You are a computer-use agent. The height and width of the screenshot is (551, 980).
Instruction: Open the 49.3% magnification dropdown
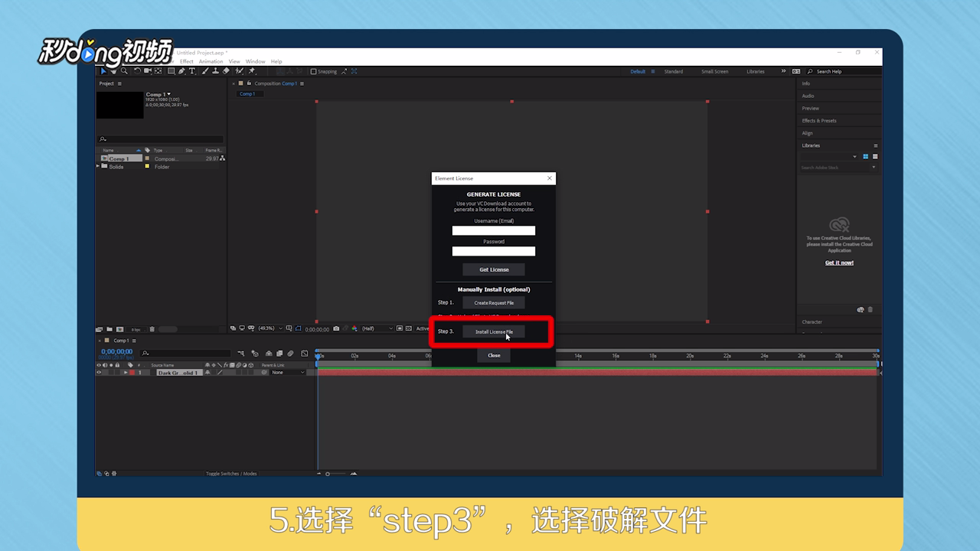pos(271,328)
